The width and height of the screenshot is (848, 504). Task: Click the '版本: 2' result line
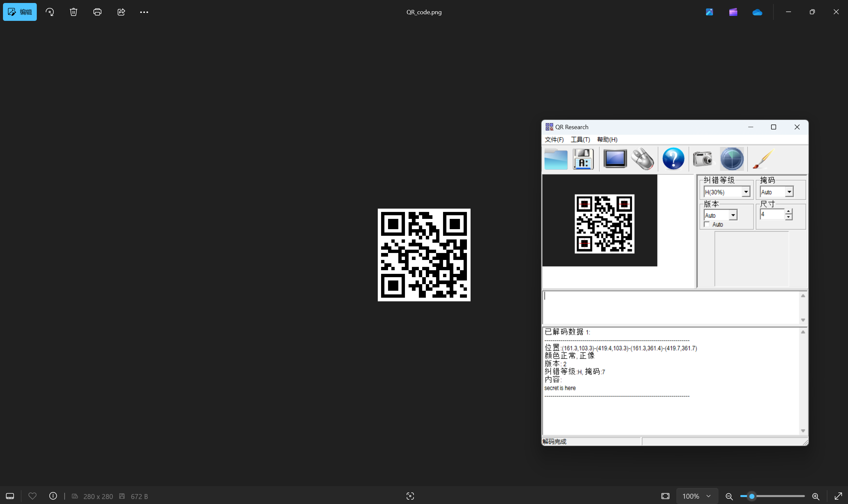555,364
